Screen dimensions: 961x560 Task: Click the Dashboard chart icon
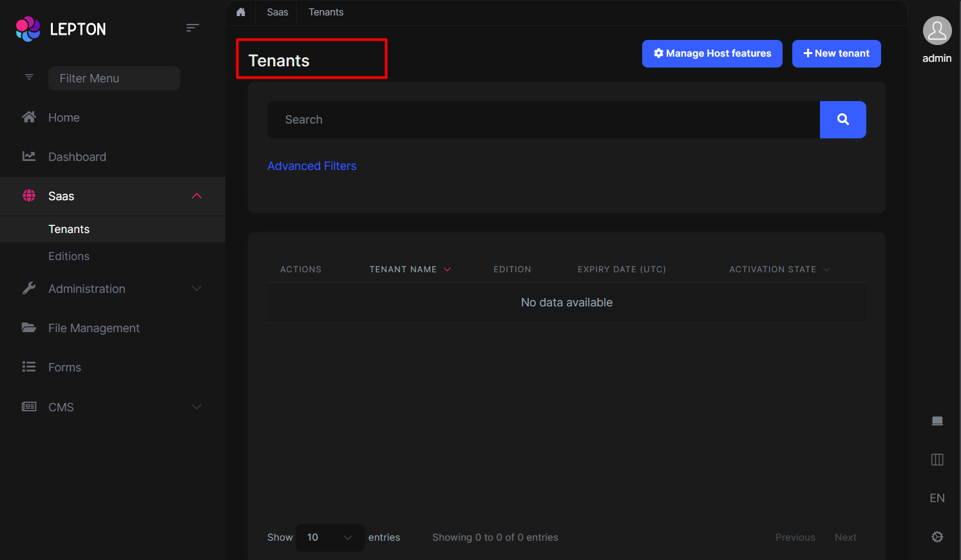tap(29, 156)
